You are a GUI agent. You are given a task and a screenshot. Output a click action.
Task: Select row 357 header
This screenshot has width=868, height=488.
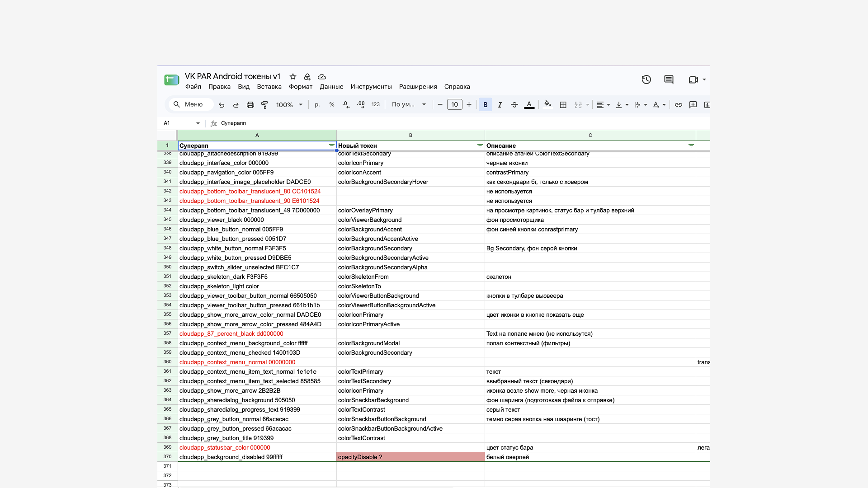(x=167, y=334)
